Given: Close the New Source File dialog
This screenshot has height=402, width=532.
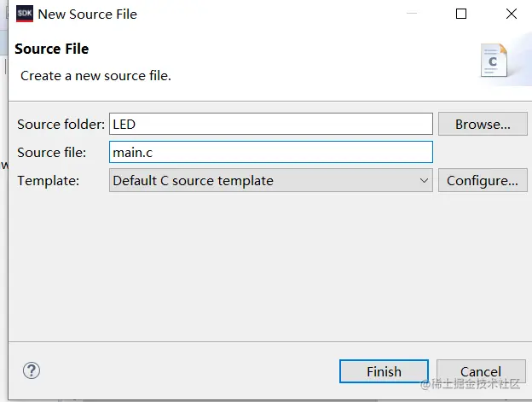Looking at the screenshot, I should (x=511, y=14).
